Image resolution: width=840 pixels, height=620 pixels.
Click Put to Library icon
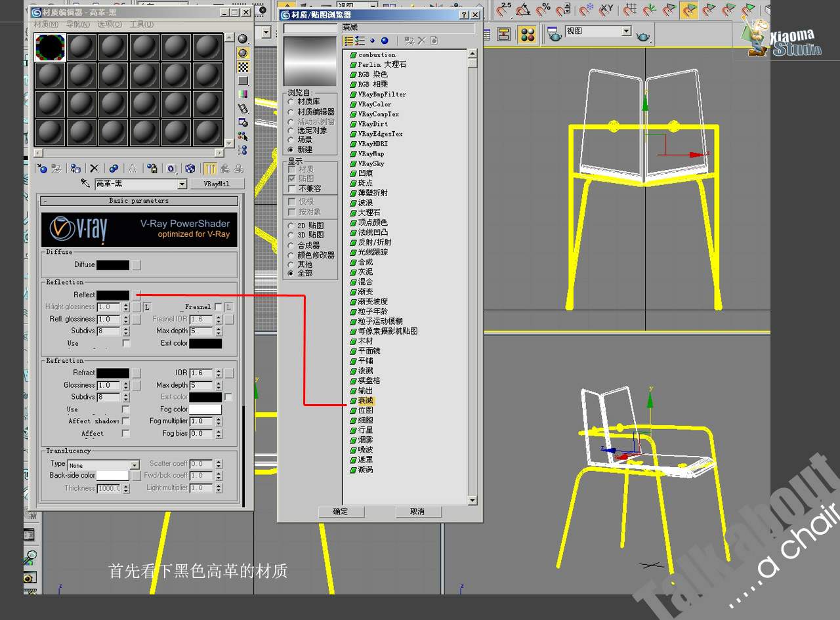click(x=152, y=169)
